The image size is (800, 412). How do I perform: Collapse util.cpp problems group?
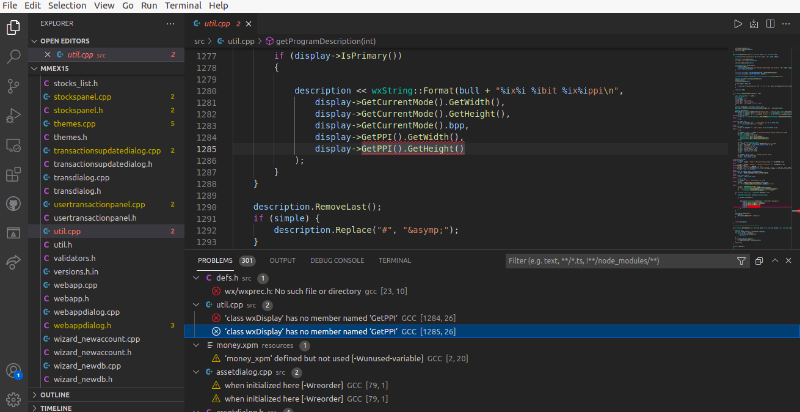pos(196,305)
